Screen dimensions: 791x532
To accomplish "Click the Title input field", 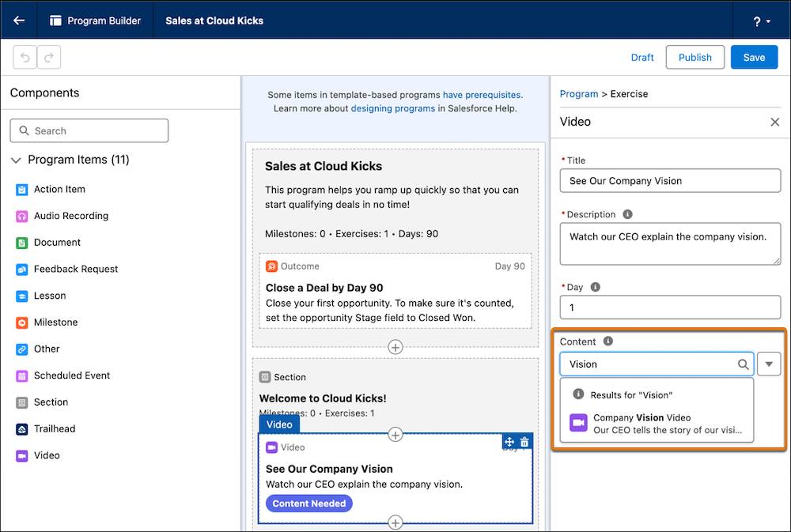I will [x=670, y=180].
